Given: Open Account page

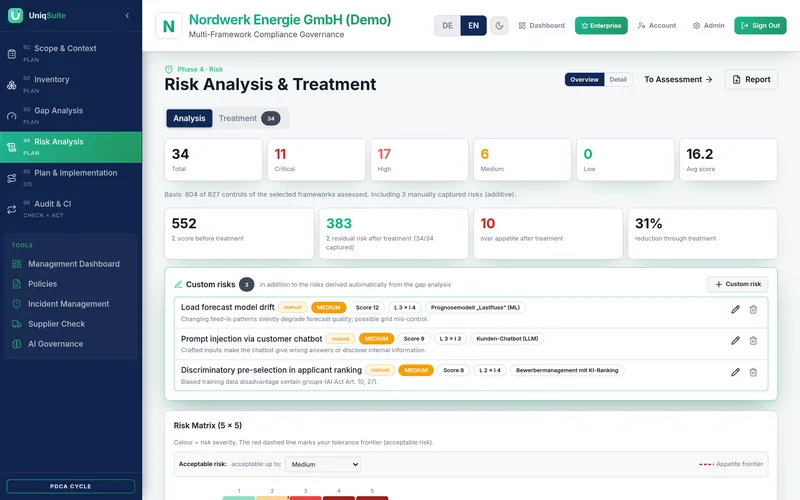Looking at the screenshot, I should tap(657, 26).
